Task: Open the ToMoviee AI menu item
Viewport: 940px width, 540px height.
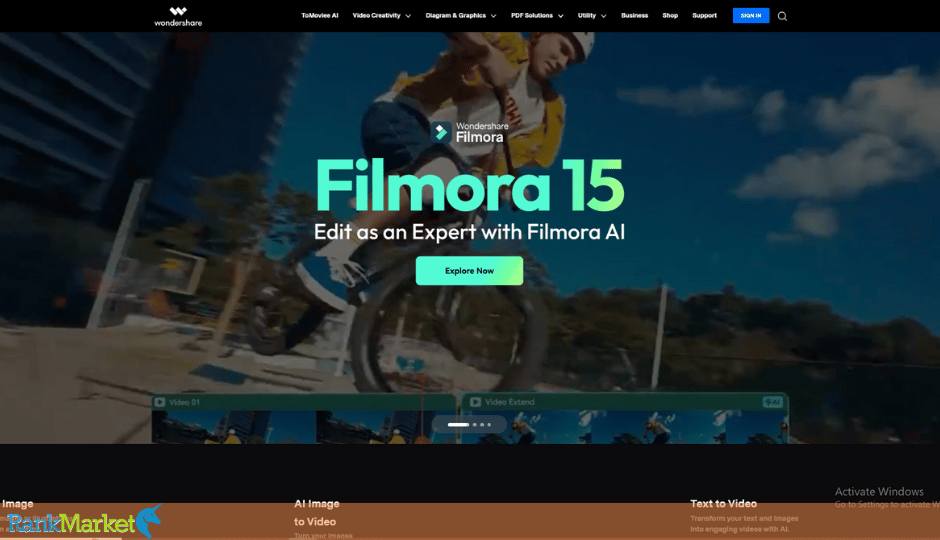Action: pos(320,16)
